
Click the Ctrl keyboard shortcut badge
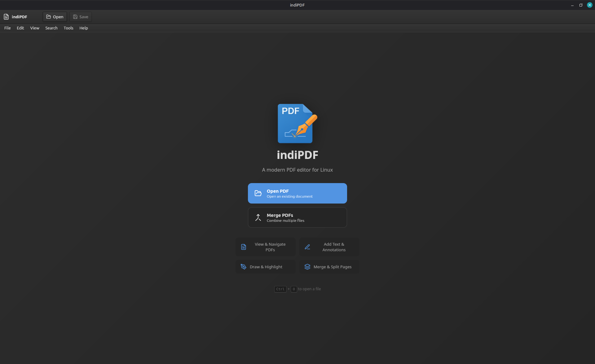coord(280,289)
